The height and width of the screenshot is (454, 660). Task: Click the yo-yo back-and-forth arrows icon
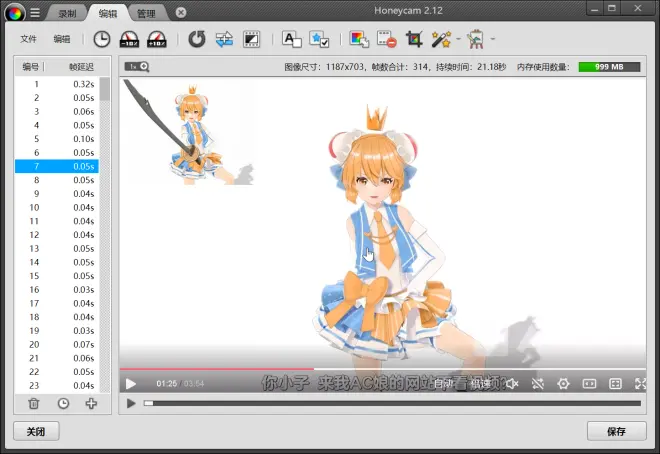pos(224,39)
